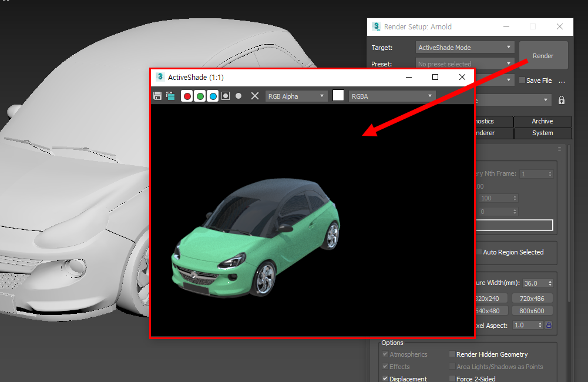Open the ActiveShade Mode target dropdown
Image resolution: width=588 pixels, height=382 pixels.
click(x=465, y=48)
